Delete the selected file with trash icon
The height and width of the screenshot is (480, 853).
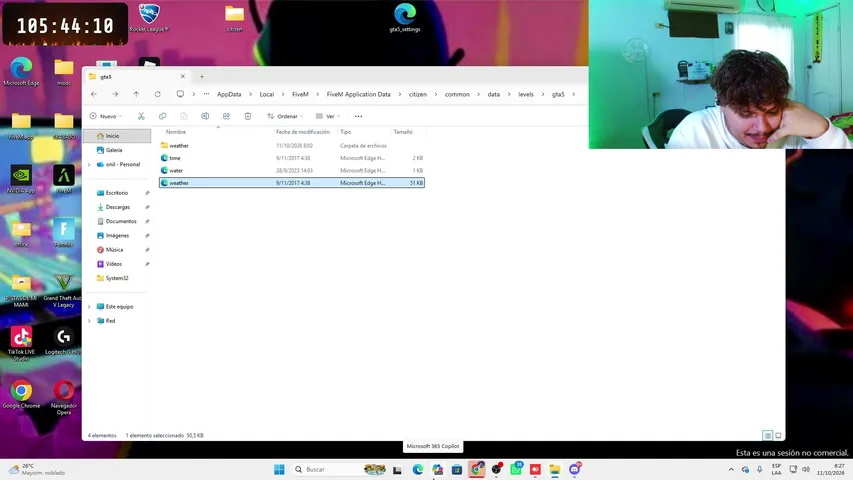point(248,116)
